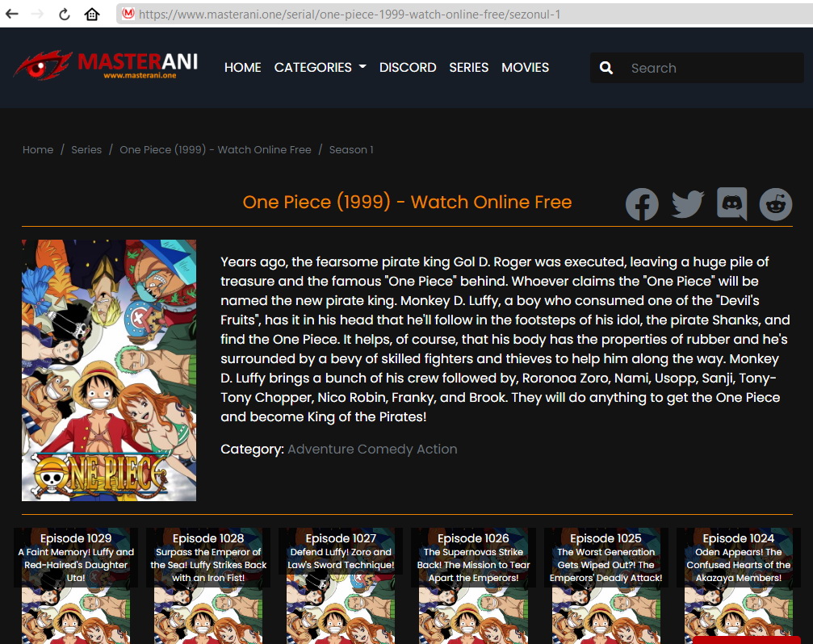813x644 pixels.
Task: Open the HOME nav item
Action: [243, 67]
